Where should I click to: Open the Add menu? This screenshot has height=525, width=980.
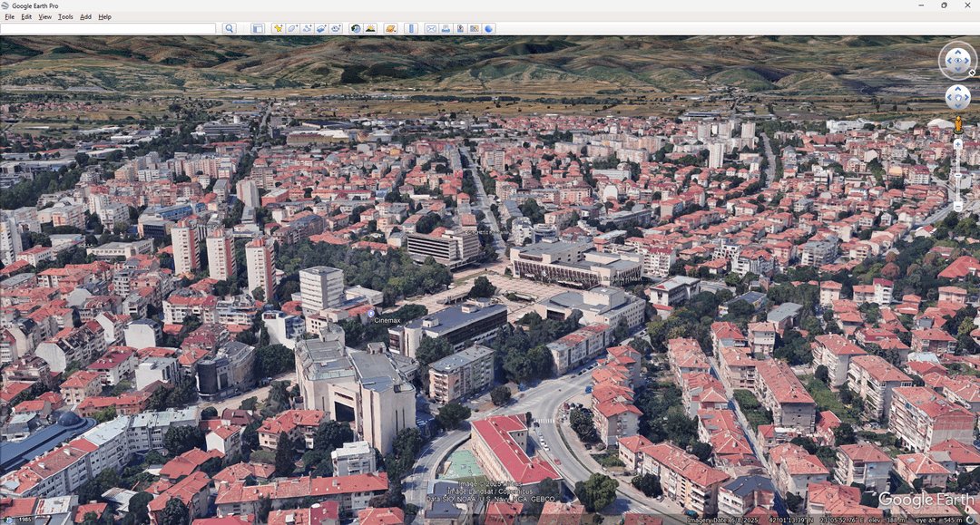coord(85,16)
